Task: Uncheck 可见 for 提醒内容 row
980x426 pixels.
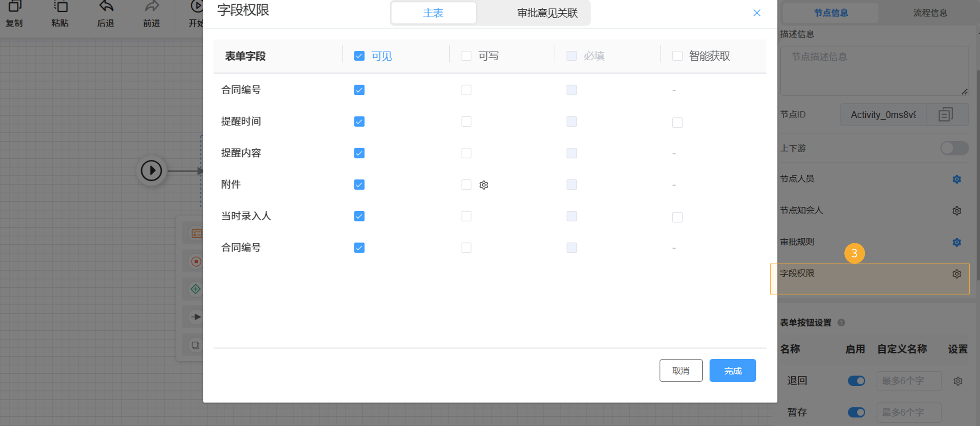Action: [359, 153]
